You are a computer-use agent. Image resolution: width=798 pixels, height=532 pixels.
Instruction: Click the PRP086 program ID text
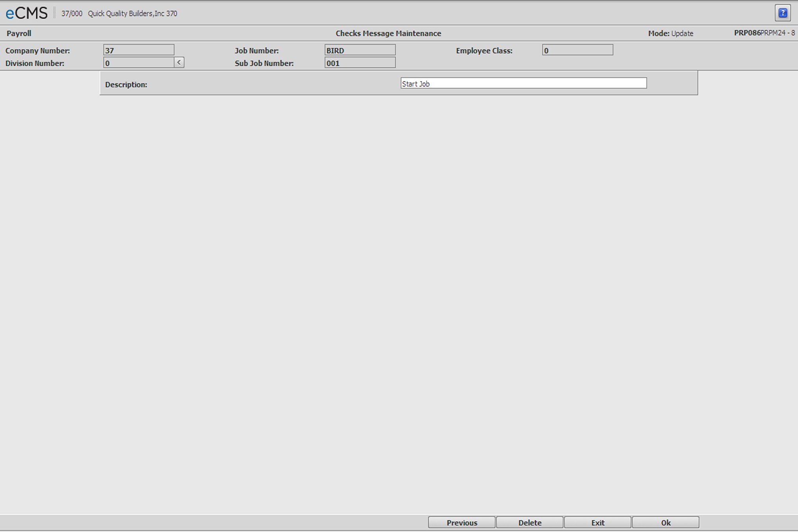coord(747,33)
